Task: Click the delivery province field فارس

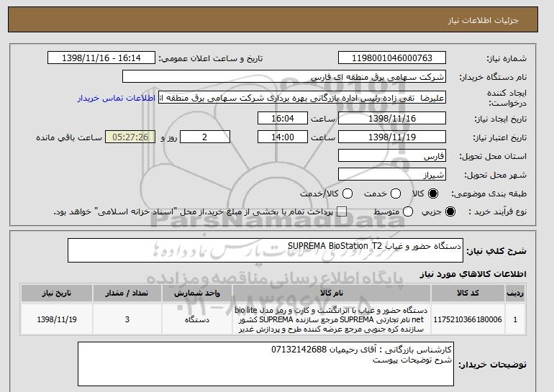Action: (x=392, y=156)
